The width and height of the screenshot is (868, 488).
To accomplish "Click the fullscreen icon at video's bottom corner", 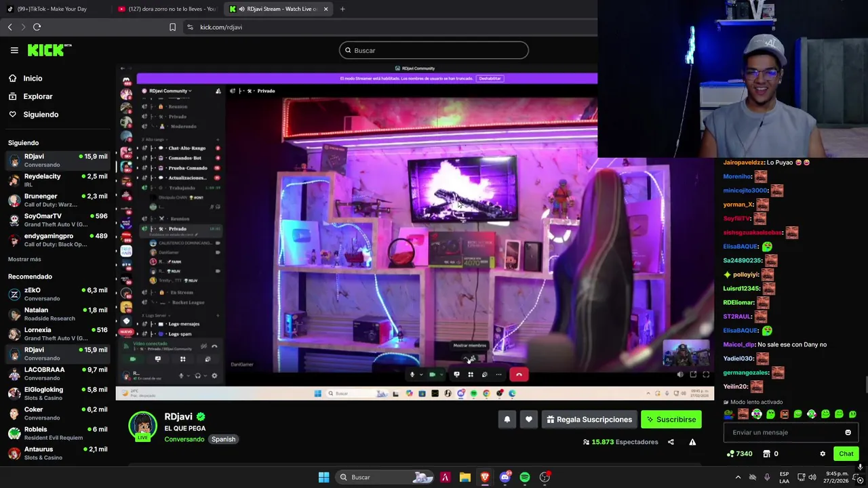I will click(x=706, y=374).
